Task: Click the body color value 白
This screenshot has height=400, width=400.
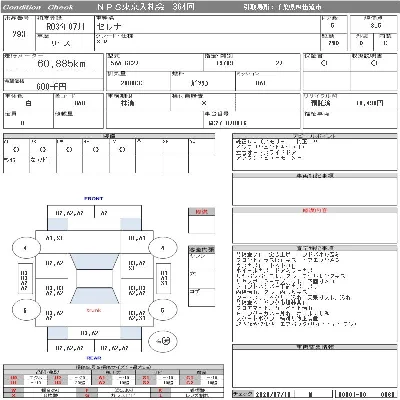Action: 29,103
